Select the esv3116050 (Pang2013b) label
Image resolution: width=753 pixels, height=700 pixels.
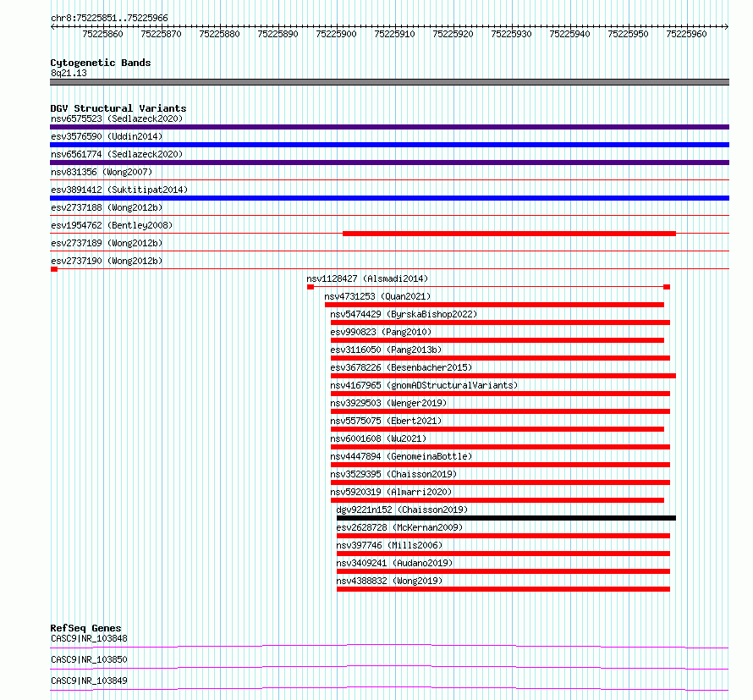click(x=386, y=350)
